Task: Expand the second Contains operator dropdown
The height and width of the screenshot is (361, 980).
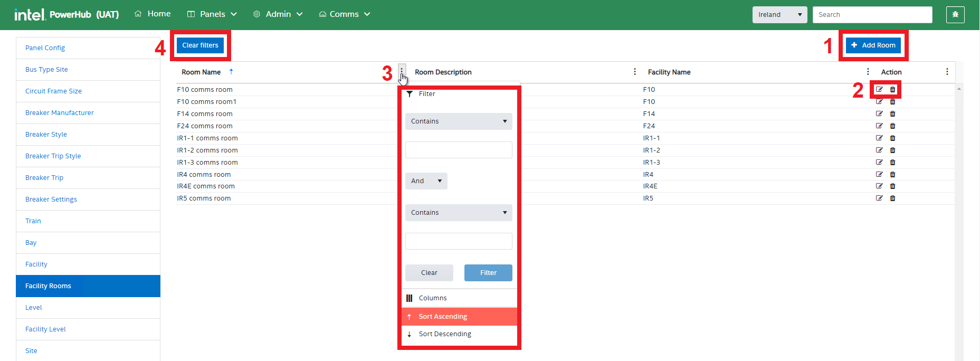Action: click(459, 213)
